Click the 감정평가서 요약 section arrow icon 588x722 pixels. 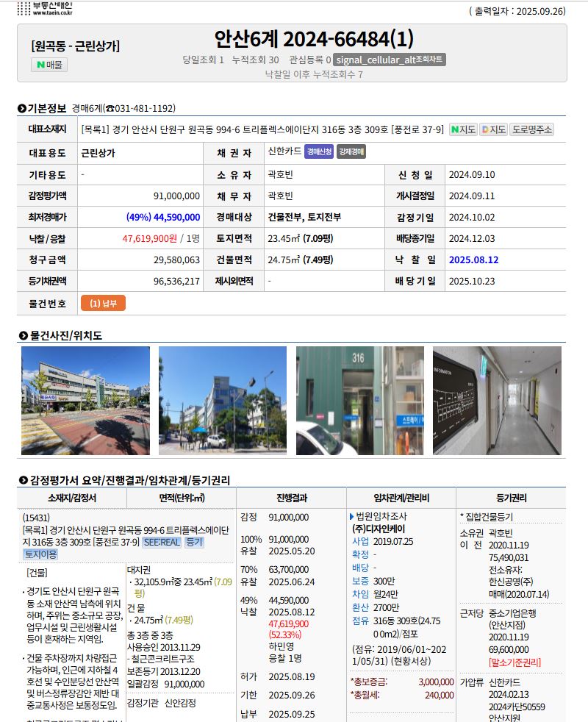[22, 481]
